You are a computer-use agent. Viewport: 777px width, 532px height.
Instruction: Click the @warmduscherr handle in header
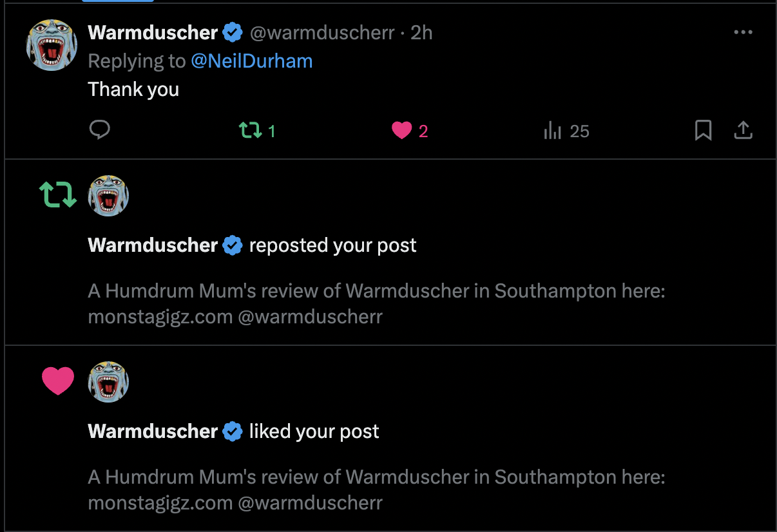(321, 32)
